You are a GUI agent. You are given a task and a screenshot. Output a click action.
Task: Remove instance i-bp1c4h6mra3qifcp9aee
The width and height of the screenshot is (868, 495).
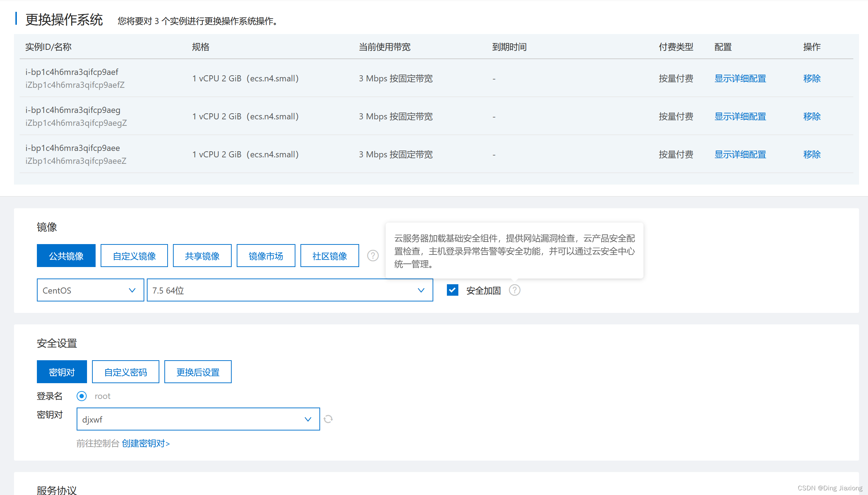point(812,154)
